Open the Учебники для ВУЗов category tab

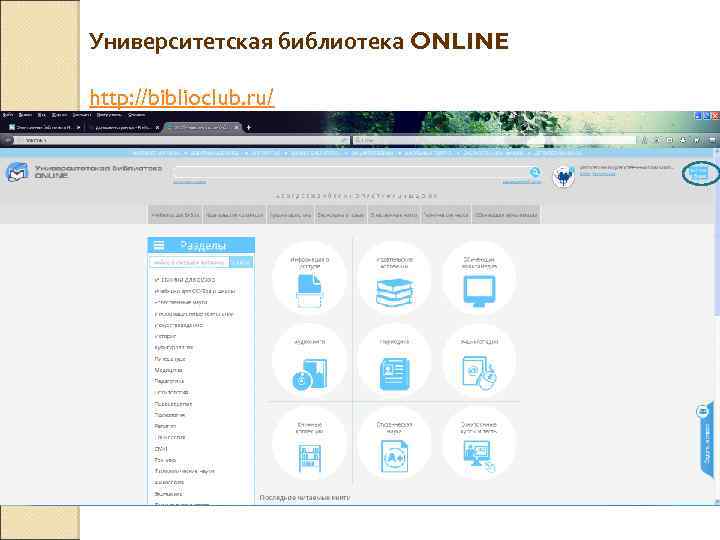(175, 215)
